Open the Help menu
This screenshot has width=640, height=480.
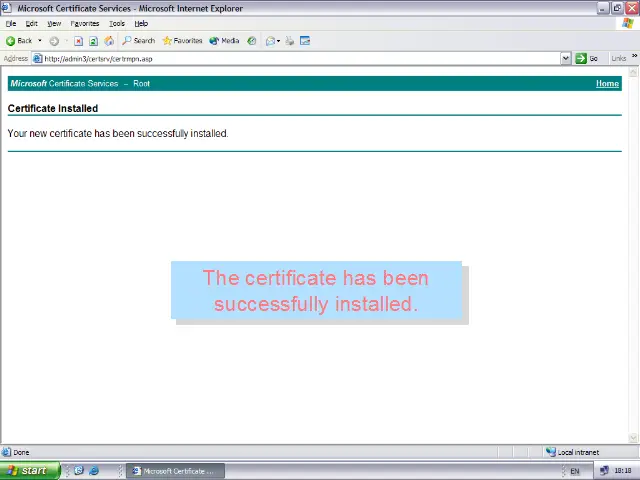tap(141, 24)
